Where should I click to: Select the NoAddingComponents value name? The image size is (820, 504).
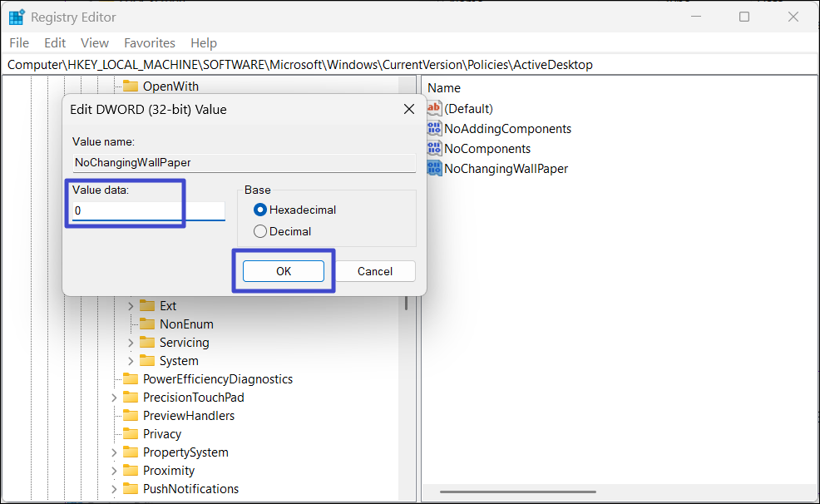point(508,129)
